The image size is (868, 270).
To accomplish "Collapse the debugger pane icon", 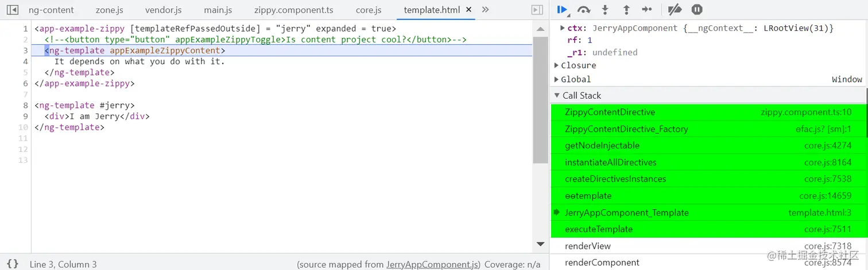I will [537, 10].
